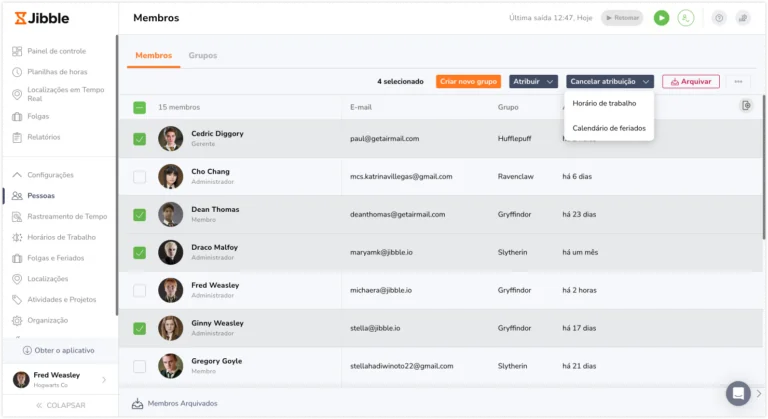Click Obter o aplicativo download icon
The image size is (768, 419).
[27, 350]
